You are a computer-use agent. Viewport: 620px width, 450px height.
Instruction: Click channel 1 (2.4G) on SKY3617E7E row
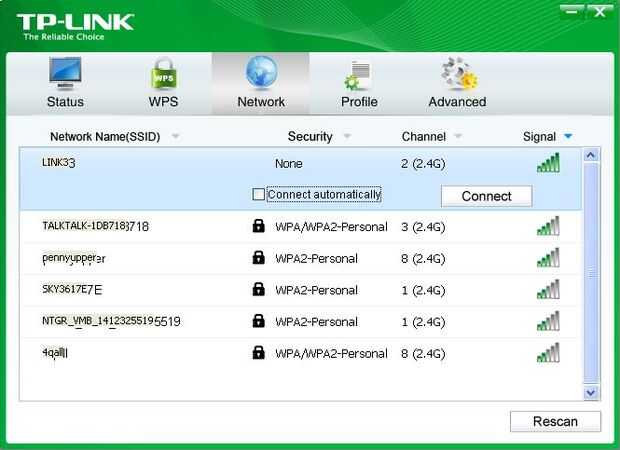[x=423, y=290]
